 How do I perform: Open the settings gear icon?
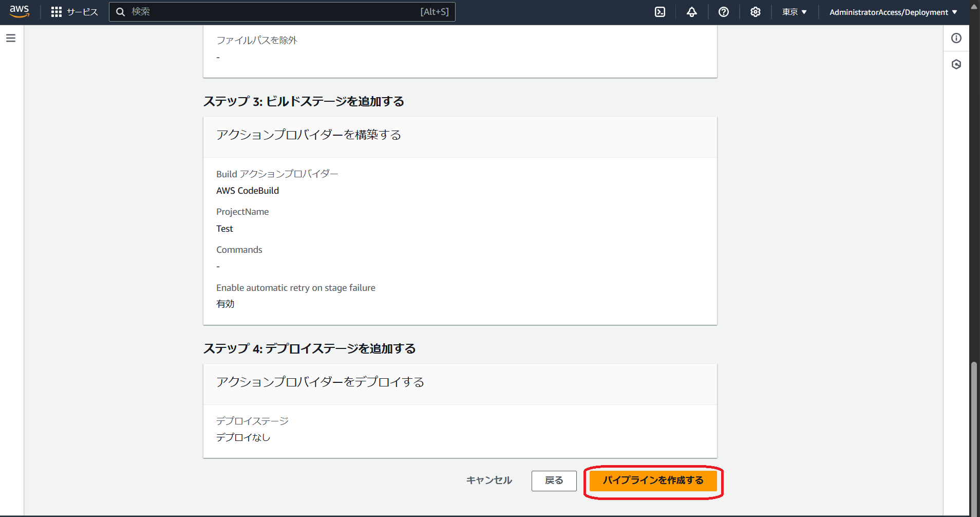click(x=755, y=11)
